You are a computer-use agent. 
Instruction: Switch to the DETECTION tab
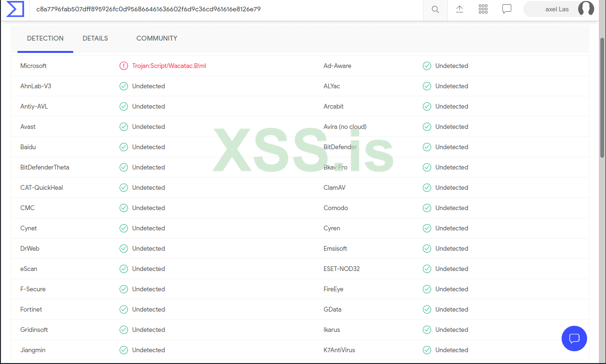pyautogui.click(x=45, y=38)
